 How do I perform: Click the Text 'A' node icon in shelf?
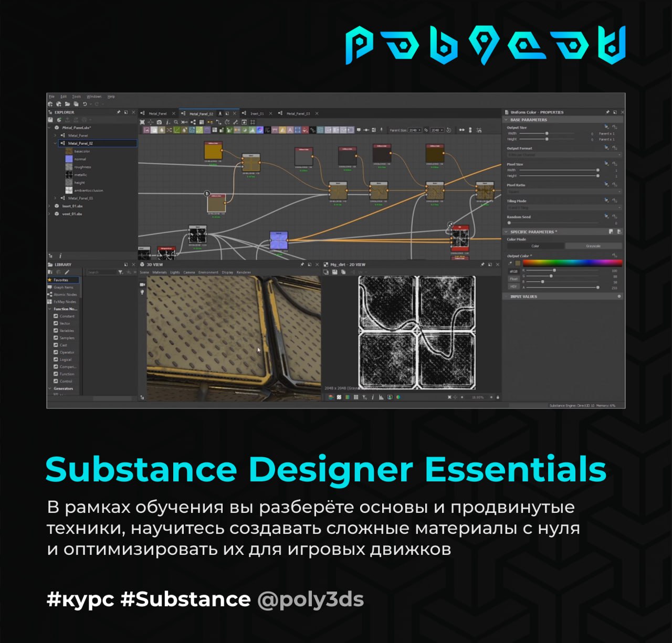[290, 130]
